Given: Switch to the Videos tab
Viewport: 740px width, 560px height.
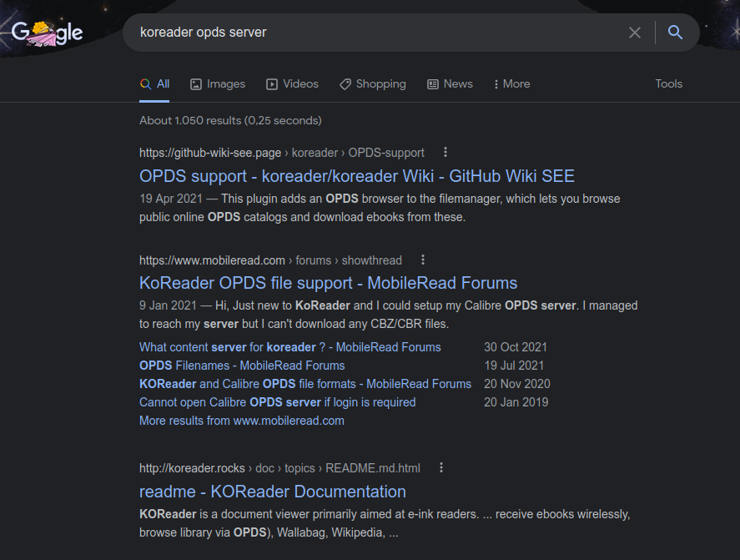Looking at the screenshot, I should click(292, 84).
